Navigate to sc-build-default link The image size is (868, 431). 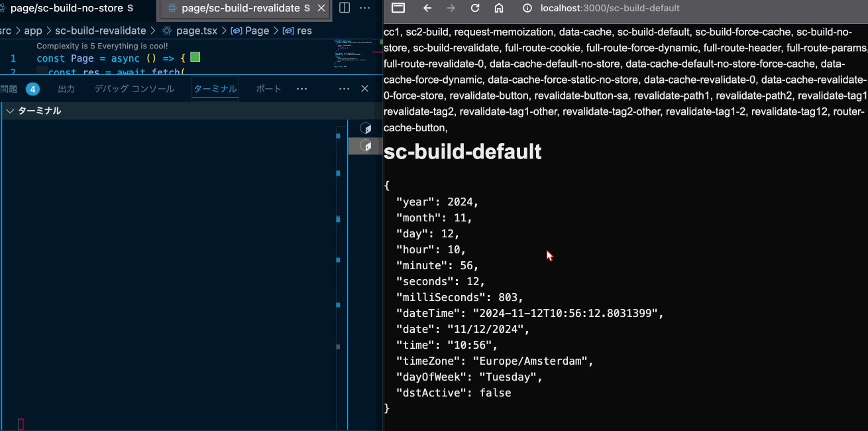[x=653, y=32]
